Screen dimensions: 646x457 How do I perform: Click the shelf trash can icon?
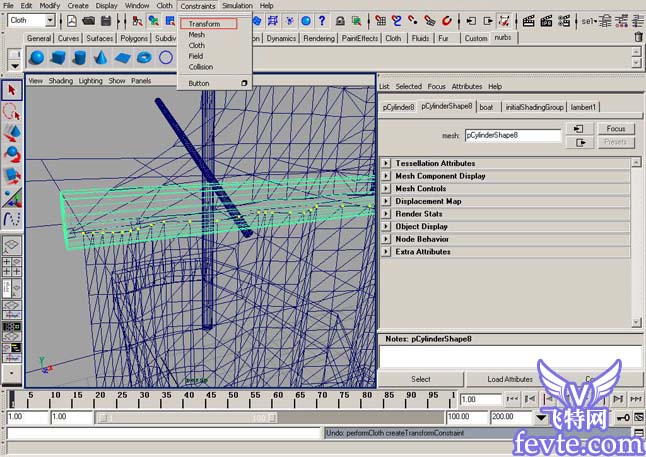638,37
